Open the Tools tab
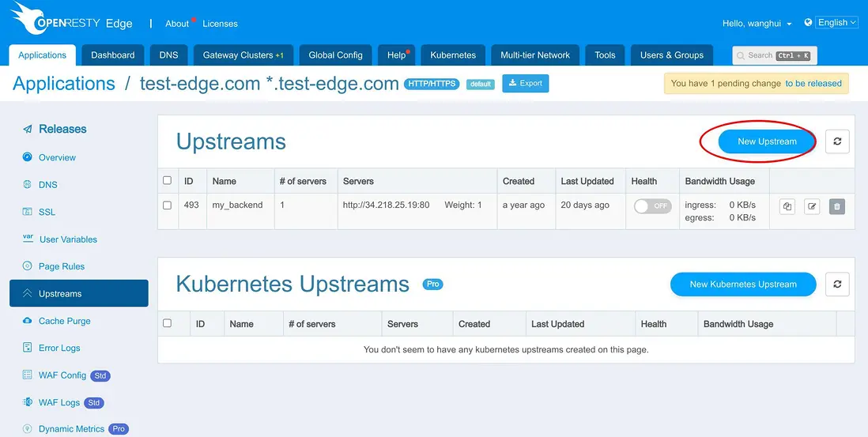The height and width of the screenshot is (437, 868). [x=605, y=55]
